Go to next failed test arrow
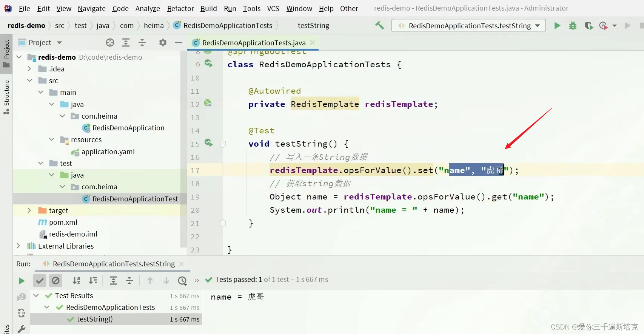Screen dimensions: 644x334 tap(166, 280)
